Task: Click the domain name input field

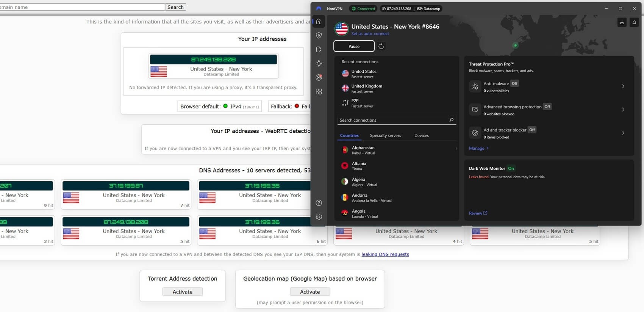Action: click(82, 7)
